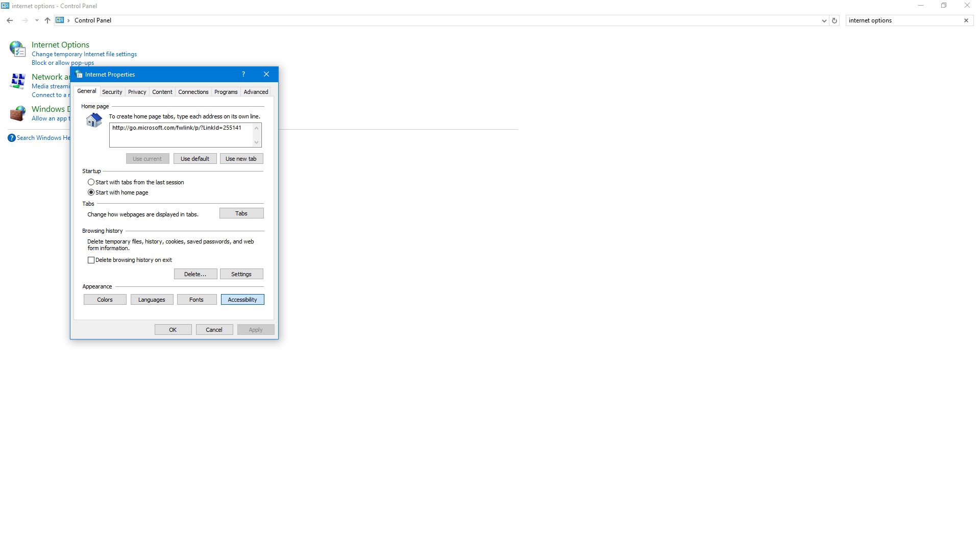
Task: Open the Privacy tab
Action: point(137,92)
